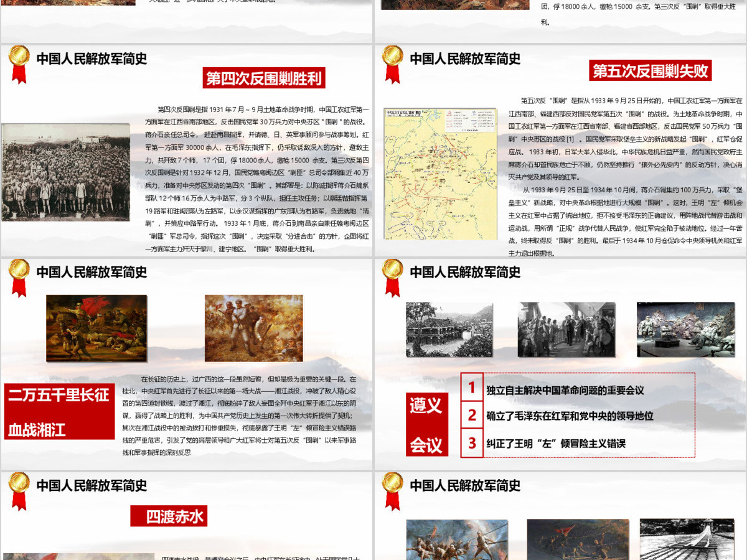Open the Red Army soldiers group photo
The height and width of the screenshot is (560, 747).
tap(65, 172)
